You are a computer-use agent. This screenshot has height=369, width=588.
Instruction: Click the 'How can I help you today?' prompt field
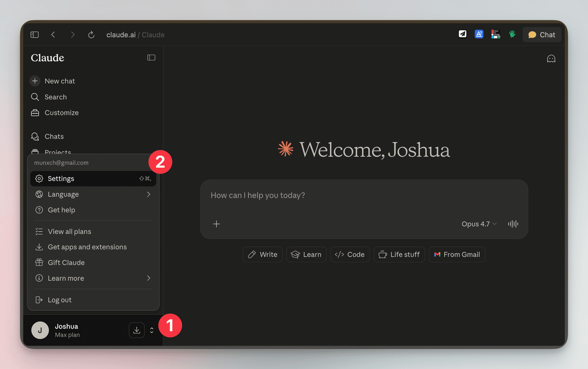click(x=364, y=195)
